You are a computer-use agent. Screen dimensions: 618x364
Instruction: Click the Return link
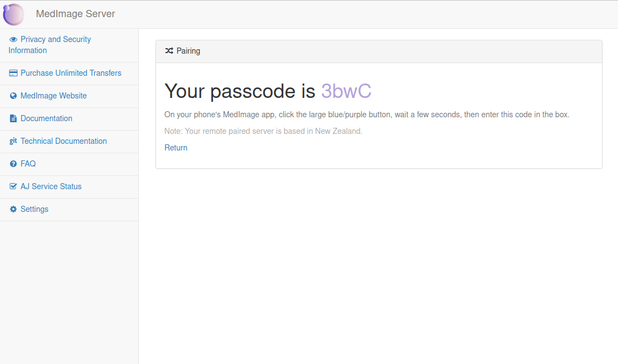(x=176, y=148)
